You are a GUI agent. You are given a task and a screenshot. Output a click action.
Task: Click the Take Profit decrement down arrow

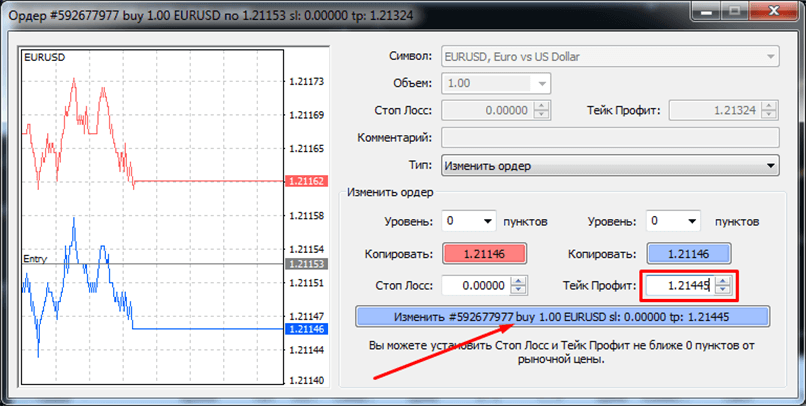pos(723,291)
